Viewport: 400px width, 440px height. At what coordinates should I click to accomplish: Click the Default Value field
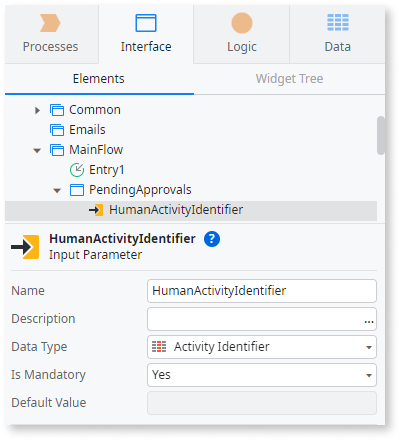coord(262,403)
